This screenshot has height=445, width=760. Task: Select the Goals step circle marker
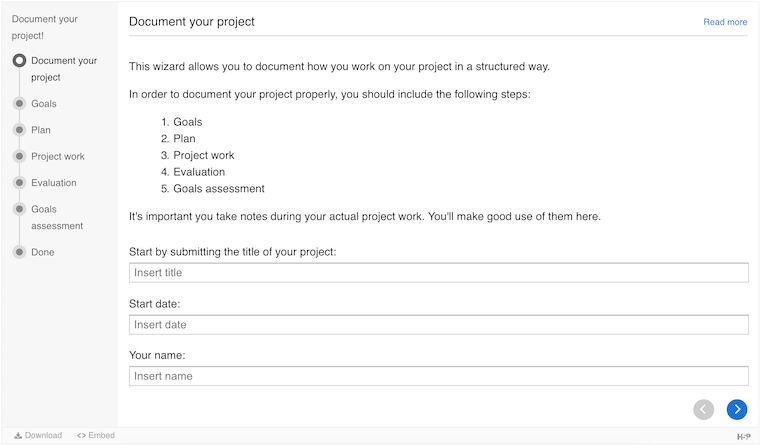coord(19,103)
